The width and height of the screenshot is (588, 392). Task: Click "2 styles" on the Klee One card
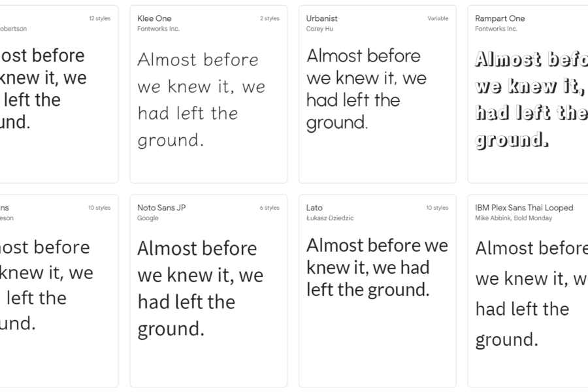[x=270, y=18]
